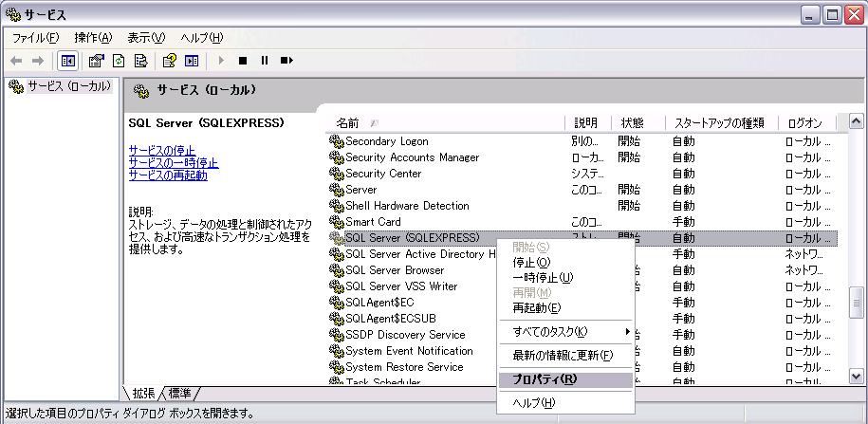Sort by the ログオン column header
Viewport: 868px width, 424px height.
pos(807,123)
